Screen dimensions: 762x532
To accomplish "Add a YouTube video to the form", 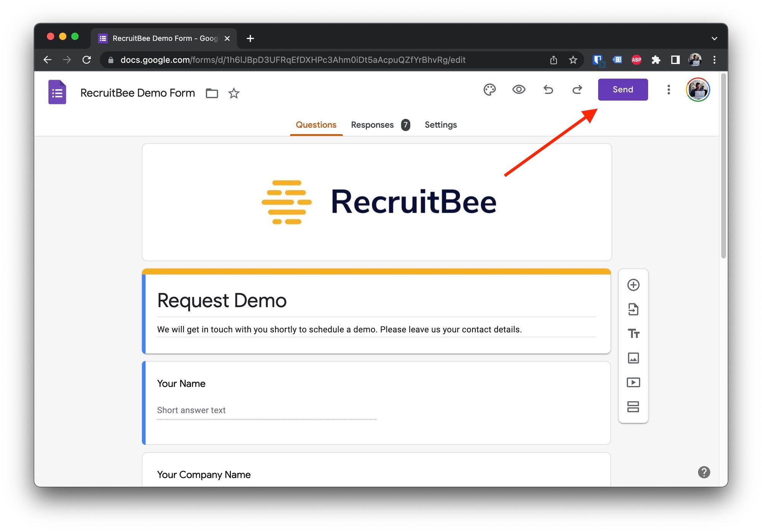I will coord(633,382).
